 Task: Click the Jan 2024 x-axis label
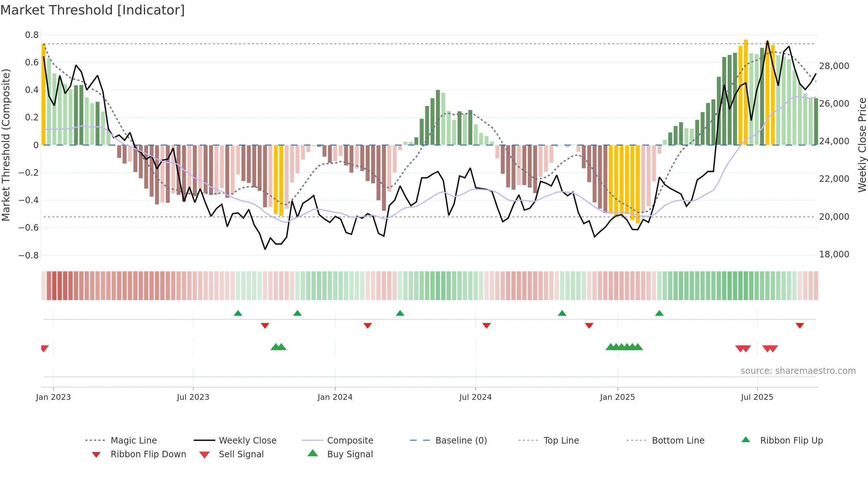tap(335, 397)
